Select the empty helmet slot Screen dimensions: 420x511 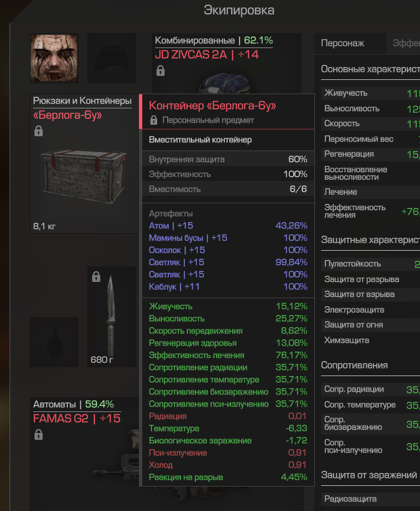tap(112, 58)
